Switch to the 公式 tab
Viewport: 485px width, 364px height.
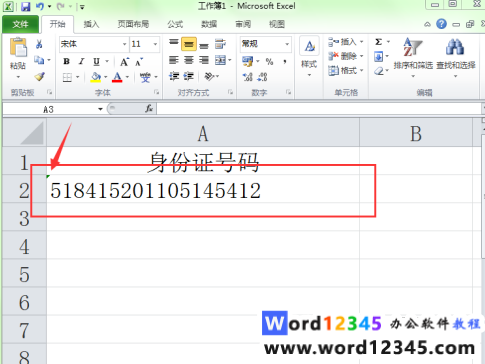[x=175, y=24]
